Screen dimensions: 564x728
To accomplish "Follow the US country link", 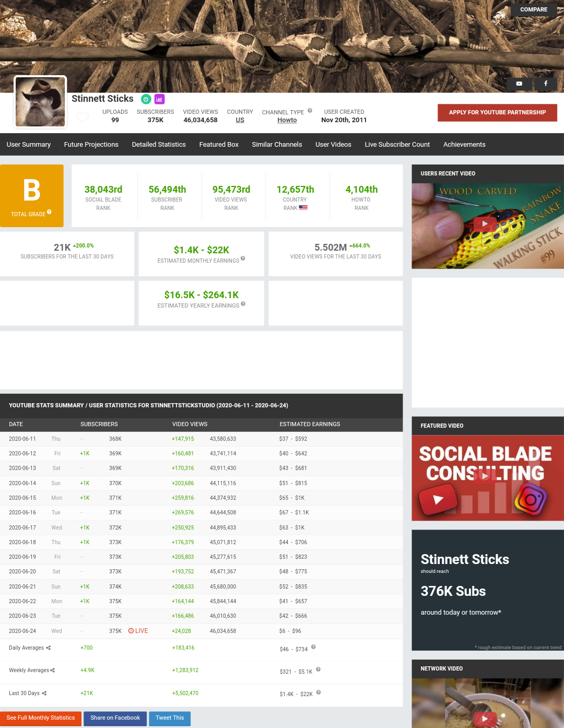I will click(240, 120).
